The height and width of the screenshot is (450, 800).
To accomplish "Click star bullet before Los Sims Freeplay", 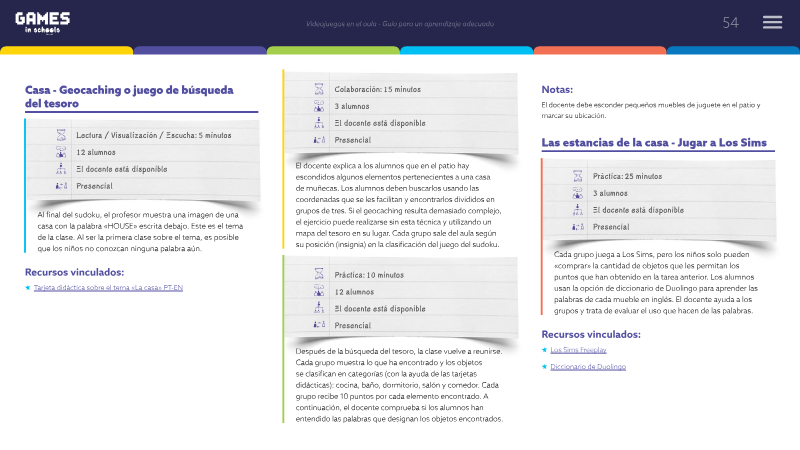I will tap(544, 350).
